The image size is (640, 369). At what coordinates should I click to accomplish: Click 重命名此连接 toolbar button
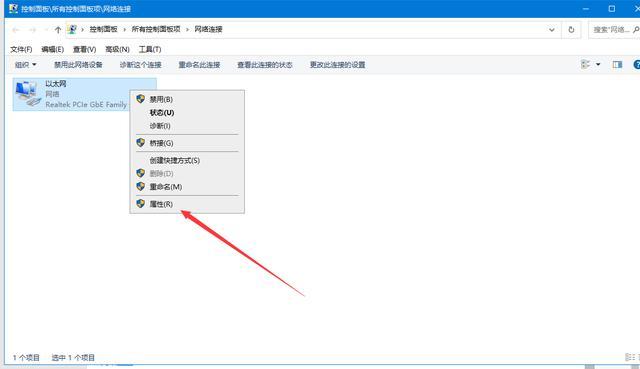199,65
